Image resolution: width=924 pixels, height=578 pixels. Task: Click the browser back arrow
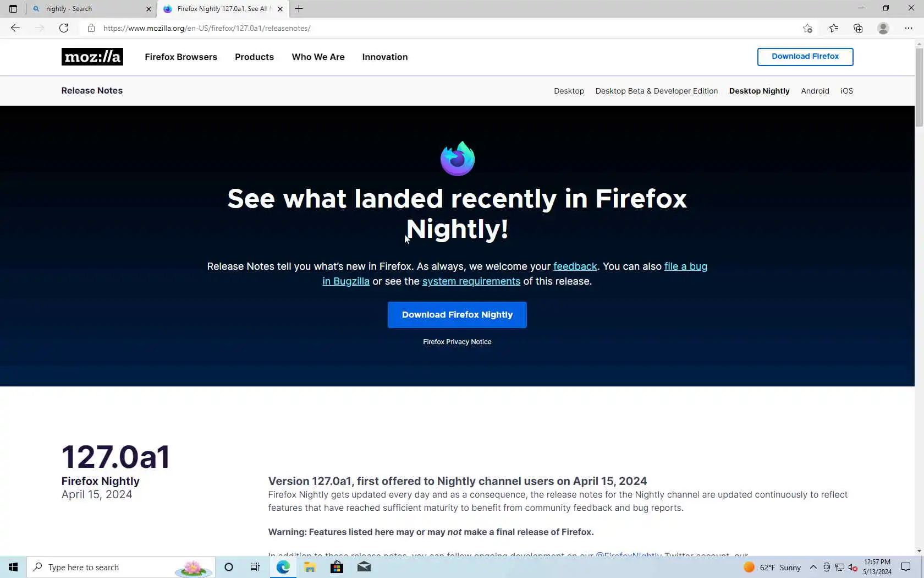pyautogui.click(x=15, y=28)
